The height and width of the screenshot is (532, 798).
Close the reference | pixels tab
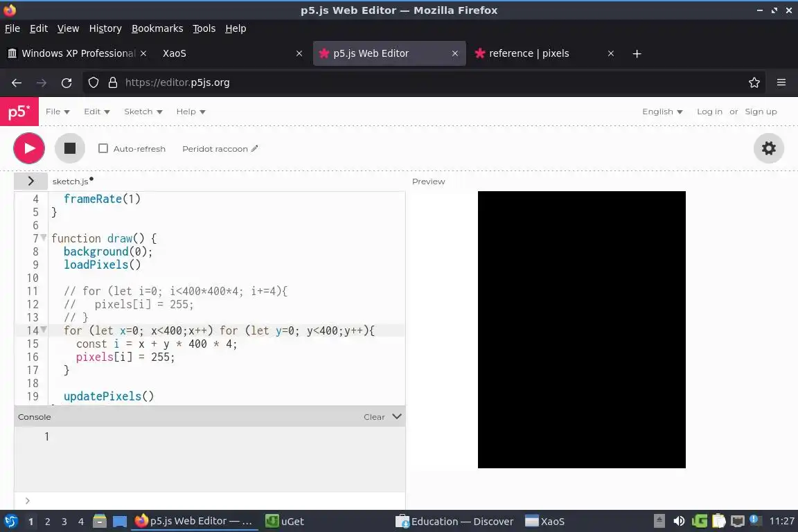point(611,53)
